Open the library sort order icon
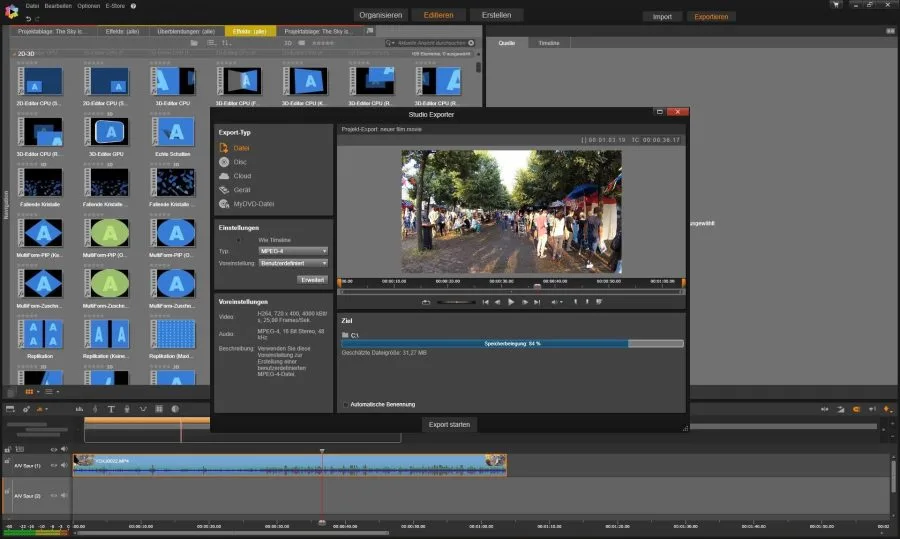Image resolution: width=900 pixels, height=539 pixels. click(x=227, y=43)
